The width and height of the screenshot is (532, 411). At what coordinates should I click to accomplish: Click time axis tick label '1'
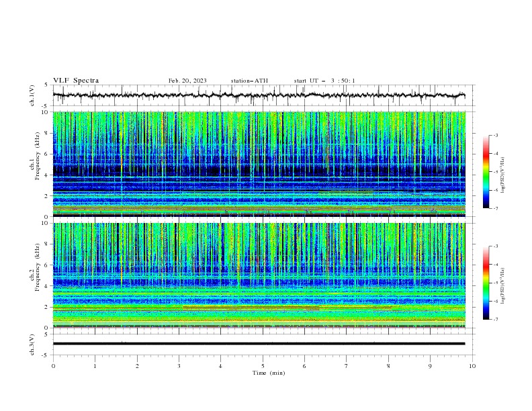[x=95, y=366]
